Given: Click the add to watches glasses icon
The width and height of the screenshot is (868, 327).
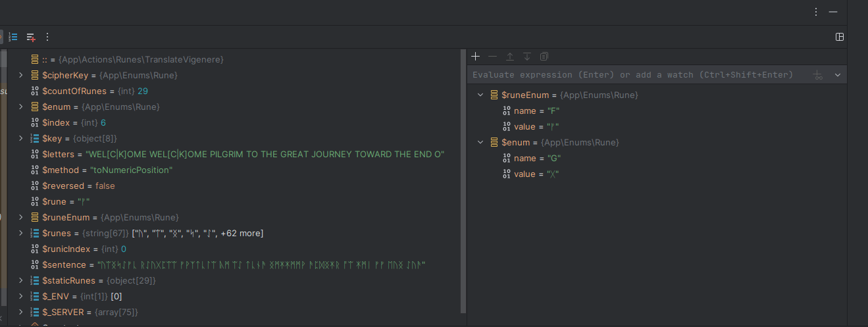Looking at the screenshot, I should tap(818, 75).
